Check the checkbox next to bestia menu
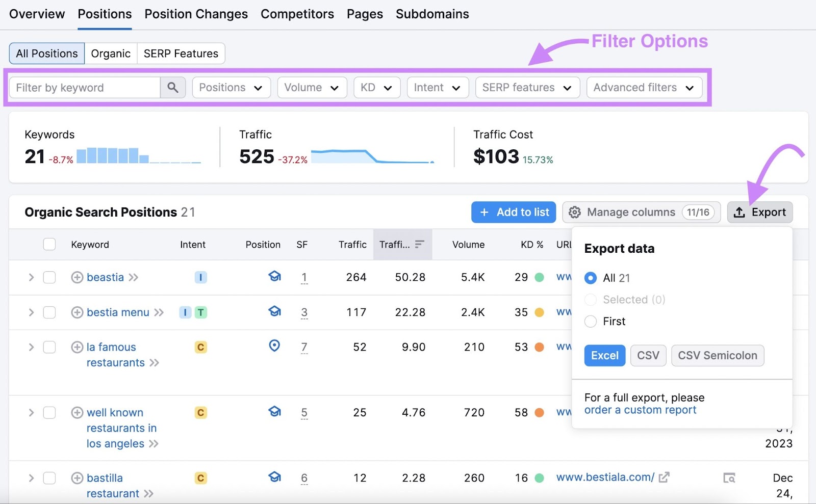This screenshot has height=504, width=816. click(49, 312)
